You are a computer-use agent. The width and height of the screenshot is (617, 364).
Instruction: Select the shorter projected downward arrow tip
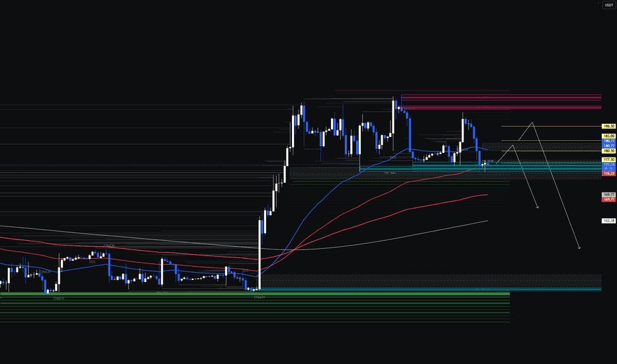click(x=538, y=207)
